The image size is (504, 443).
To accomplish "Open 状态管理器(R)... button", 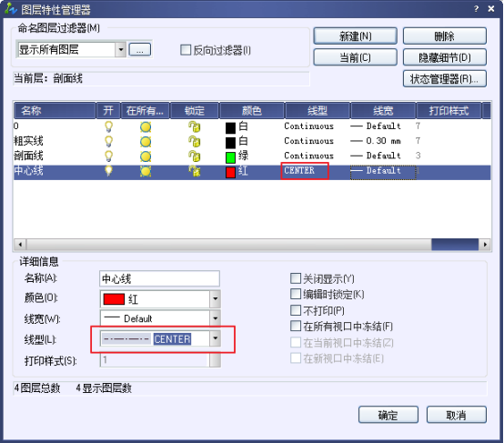I will coord(445,79).
